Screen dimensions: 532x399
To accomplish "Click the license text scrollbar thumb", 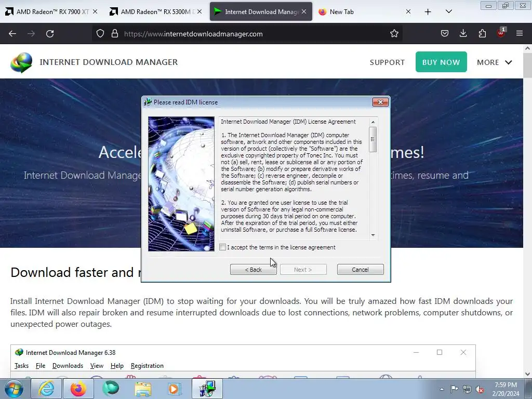I will point(373,139).
